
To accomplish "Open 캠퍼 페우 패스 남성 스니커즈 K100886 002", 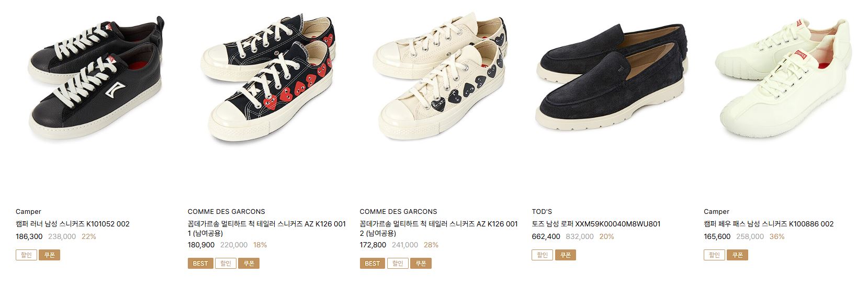I will pyautogui.click(x=769, y=224).
